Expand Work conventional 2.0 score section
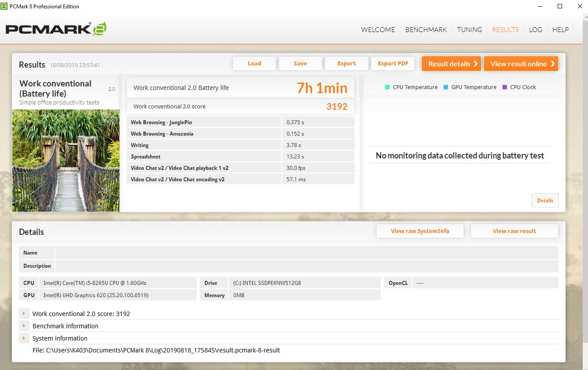The height and width of the screenshot is (370, 588). coord(24,313)
